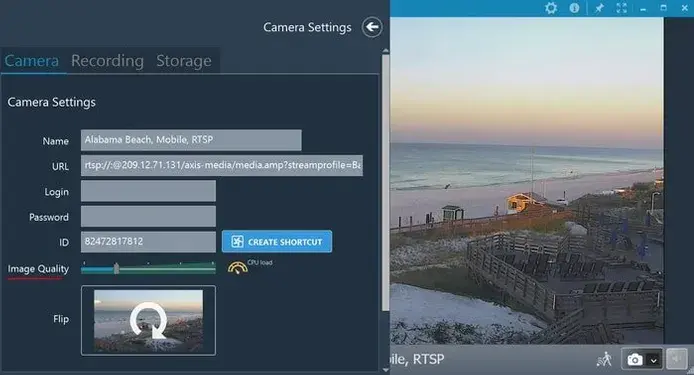694x375 pixels.
Task: Click the Camera Settings section heading
Action: [x=51, y=102]
